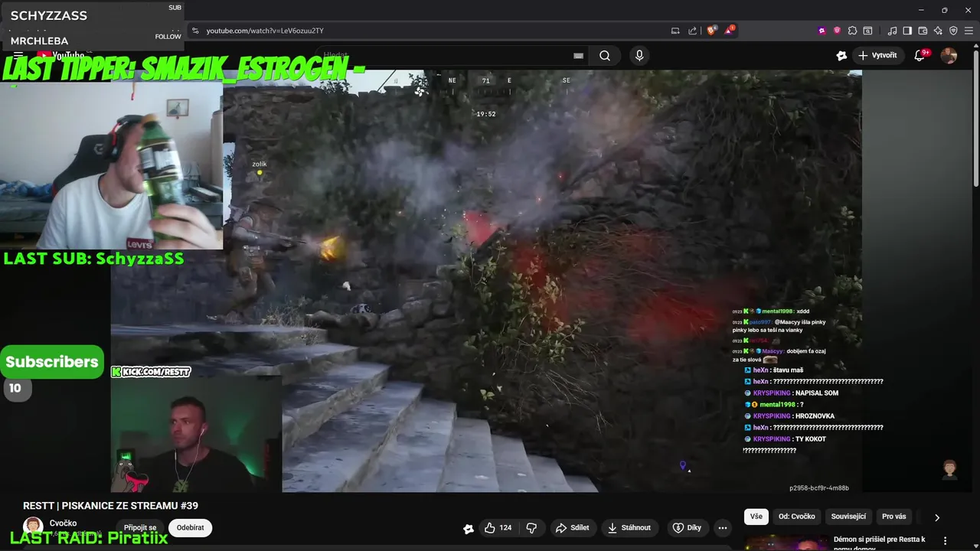Screen dimensions: 980x551
Task: Click the pink shield U extension icon
Action: pyautogui.click(x=837, y=31)
